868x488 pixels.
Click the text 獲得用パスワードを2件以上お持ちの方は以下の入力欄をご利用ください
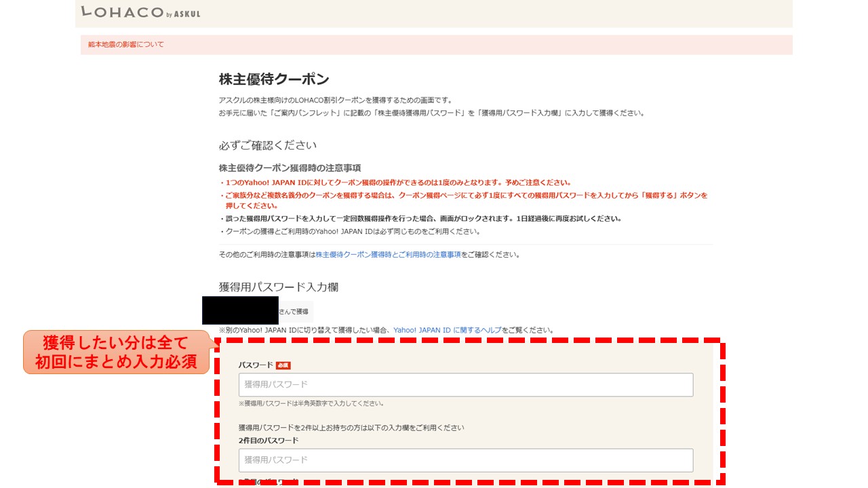pyautogui.click(x=351, y=428)
